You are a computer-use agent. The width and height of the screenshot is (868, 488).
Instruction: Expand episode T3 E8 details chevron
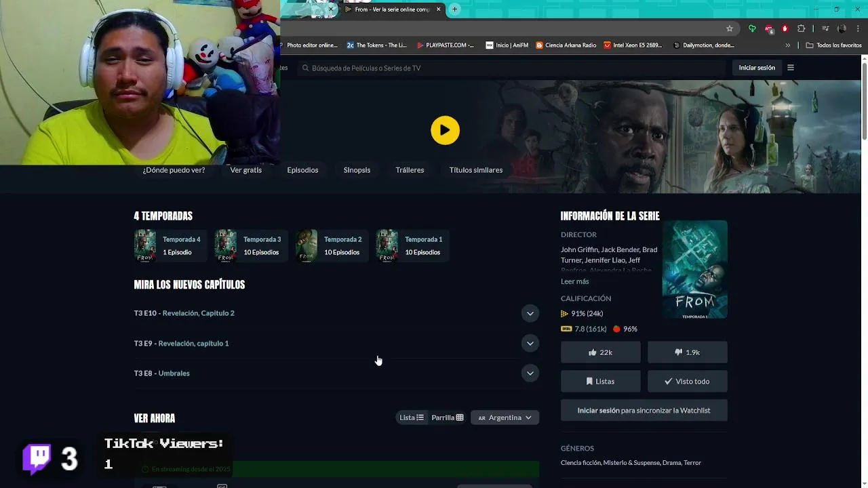click(x=530, y=373)
